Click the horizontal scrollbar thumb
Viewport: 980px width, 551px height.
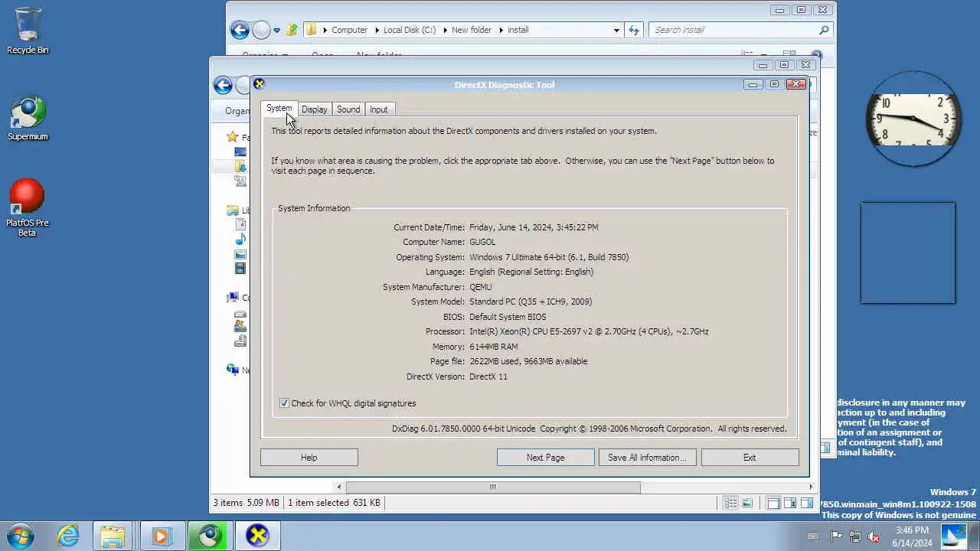point(493,487)
